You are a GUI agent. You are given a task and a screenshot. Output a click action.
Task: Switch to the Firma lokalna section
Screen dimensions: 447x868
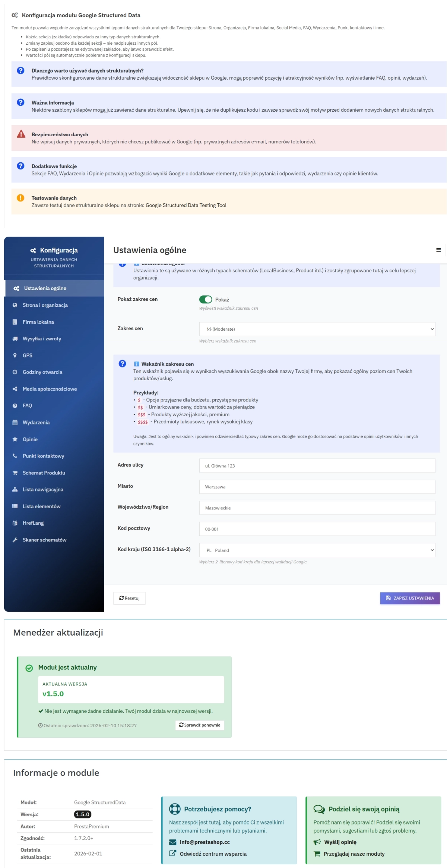click(38, 322)
